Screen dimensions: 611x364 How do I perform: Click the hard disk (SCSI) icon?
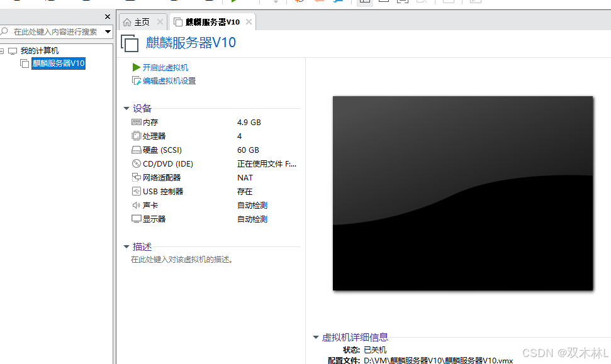[137, 150]
